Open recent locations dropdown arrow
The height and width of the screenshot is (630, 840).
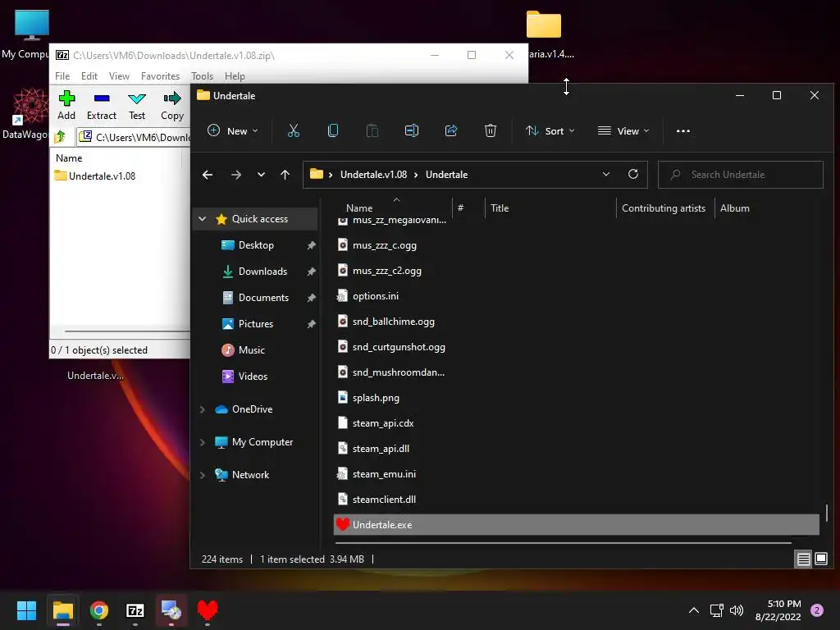[261, 175]
